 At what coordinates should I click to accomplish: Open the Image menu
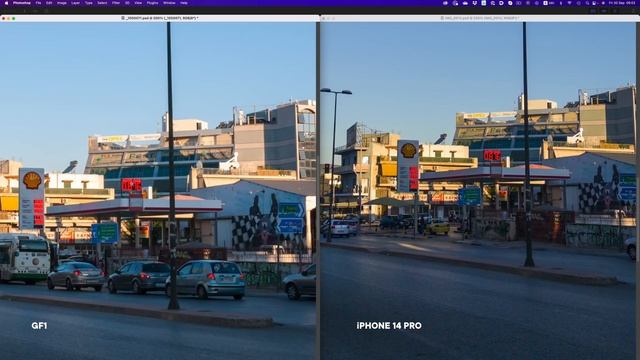coord(62,3)
